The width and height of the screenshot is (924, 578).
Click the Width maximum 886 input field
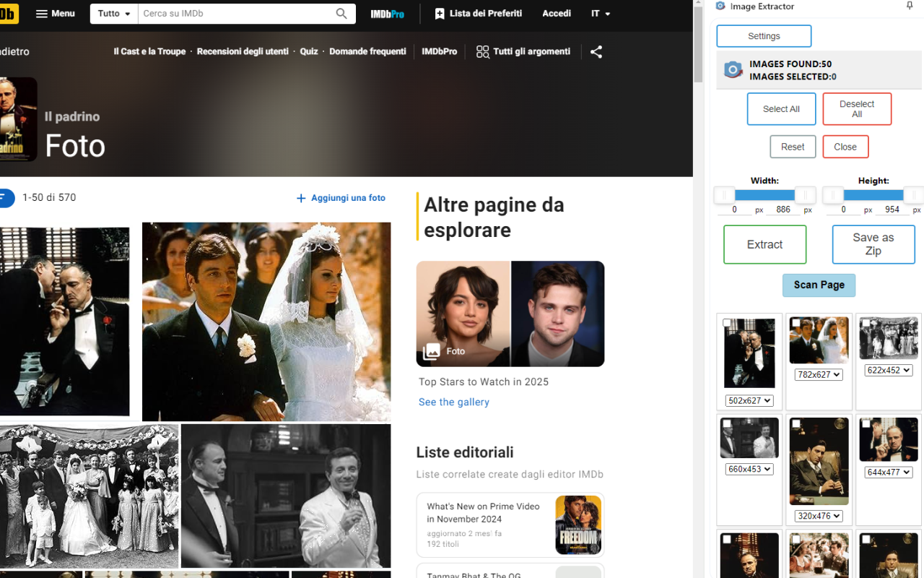[x=783, y=210]
